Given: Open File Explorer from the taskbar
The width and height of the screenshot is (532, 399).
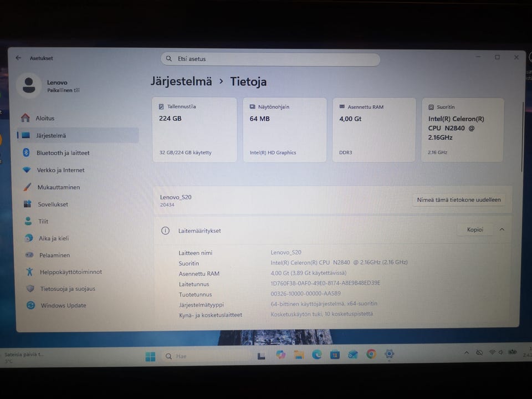Looking at the screenshot, I should [x=299, y=355].
